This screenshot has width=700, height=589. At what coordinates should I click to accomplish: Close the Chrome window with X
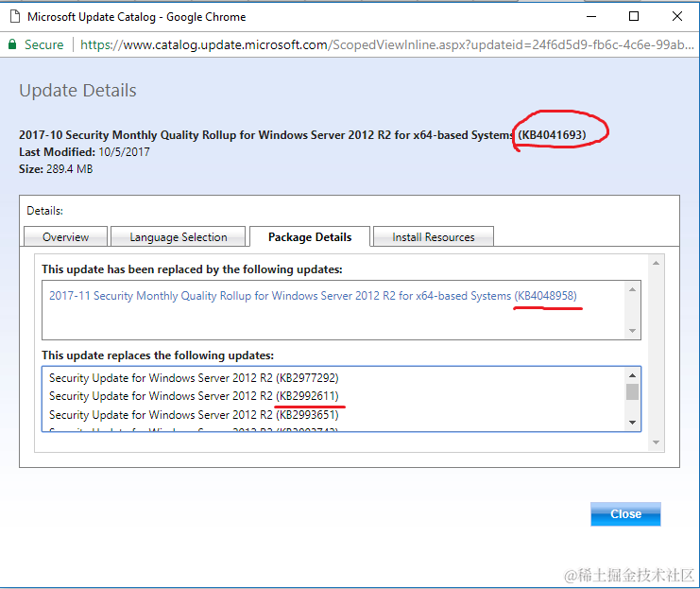(x=677, y=16)
